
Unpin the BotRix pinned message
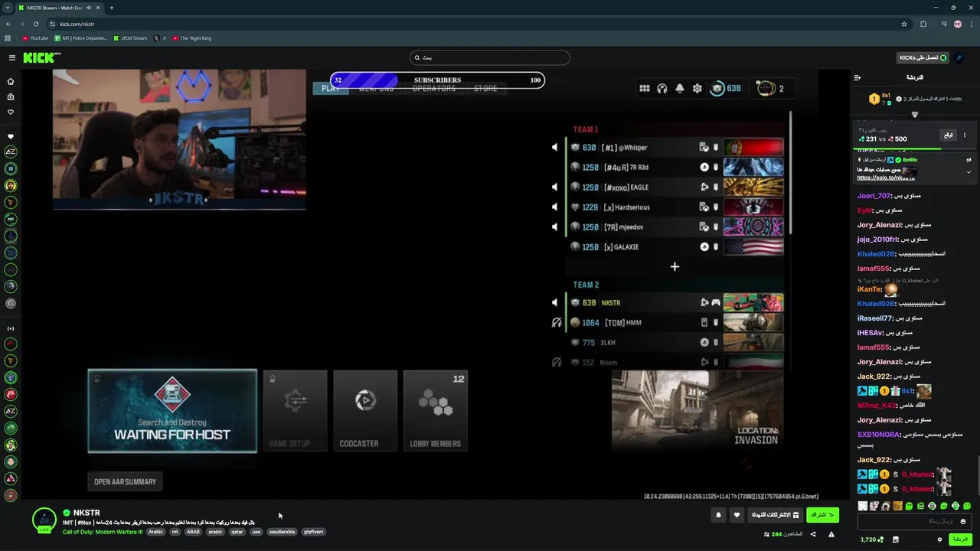click(969, 160)
